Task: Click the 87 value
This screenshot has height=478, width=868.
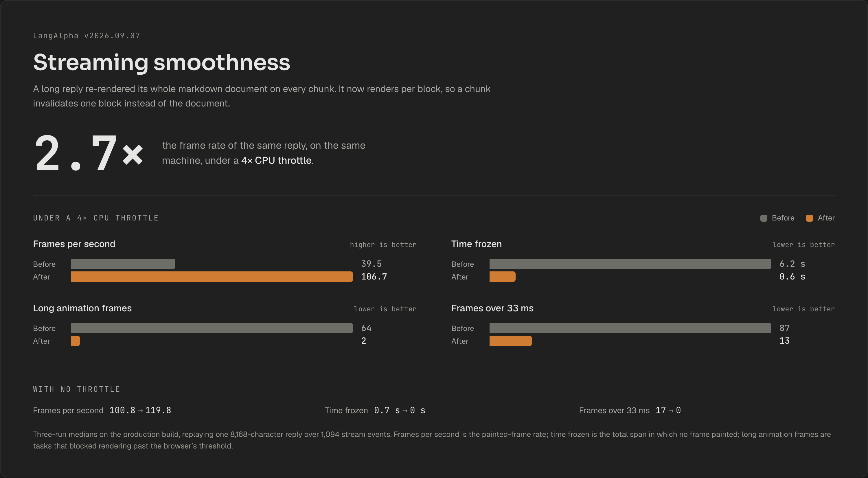Action: click(784, 328)
